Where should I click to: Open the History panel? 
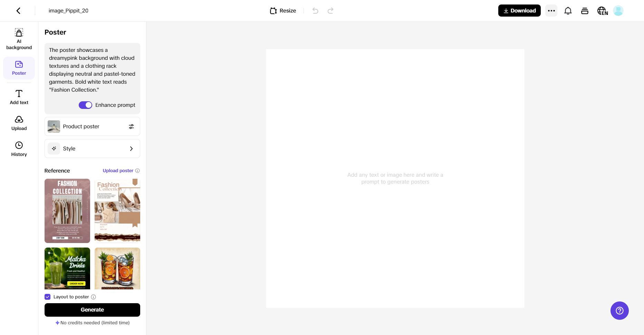(19, 149)
